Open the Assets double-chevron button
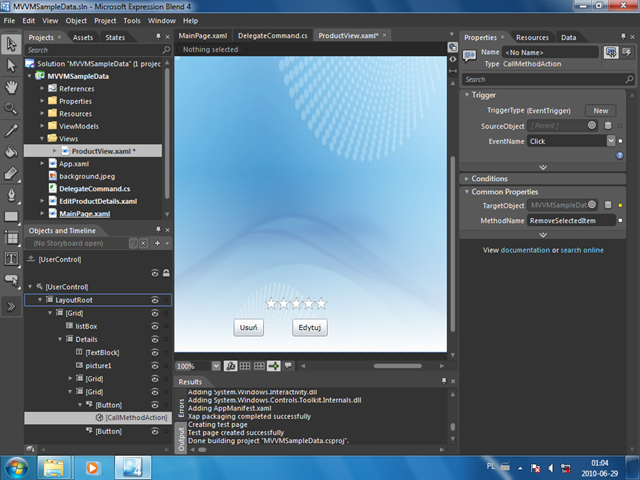 [x=11, y=306]
